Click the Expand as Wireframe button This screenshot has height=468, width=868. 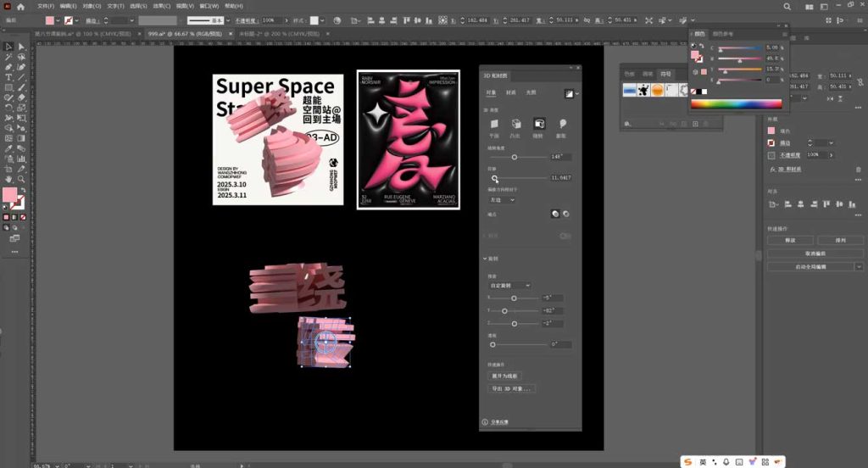pos(504,376)
